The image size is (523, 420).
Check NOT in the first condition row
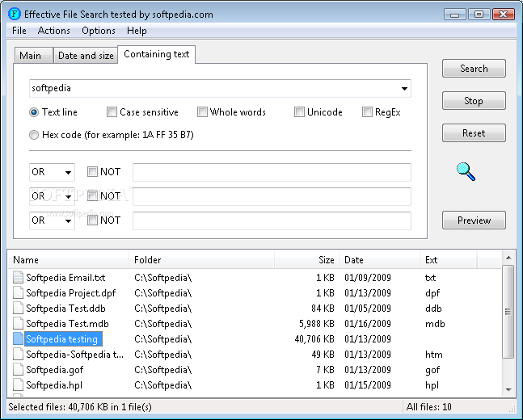(x=92, y=172)
